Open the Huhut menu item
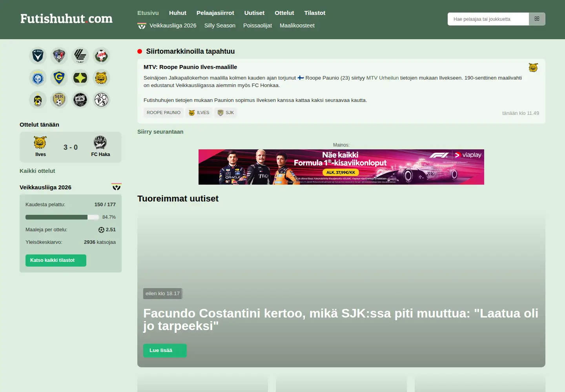Viewport: 565px width, 392px height. 178,13
